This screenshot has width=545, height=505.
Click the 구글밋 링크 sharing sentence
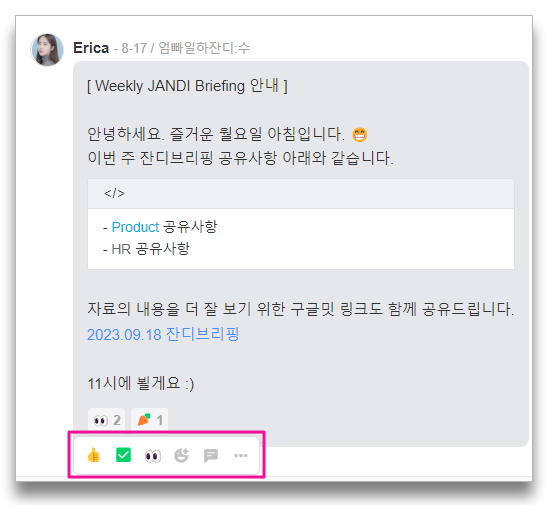coord(300,309)
